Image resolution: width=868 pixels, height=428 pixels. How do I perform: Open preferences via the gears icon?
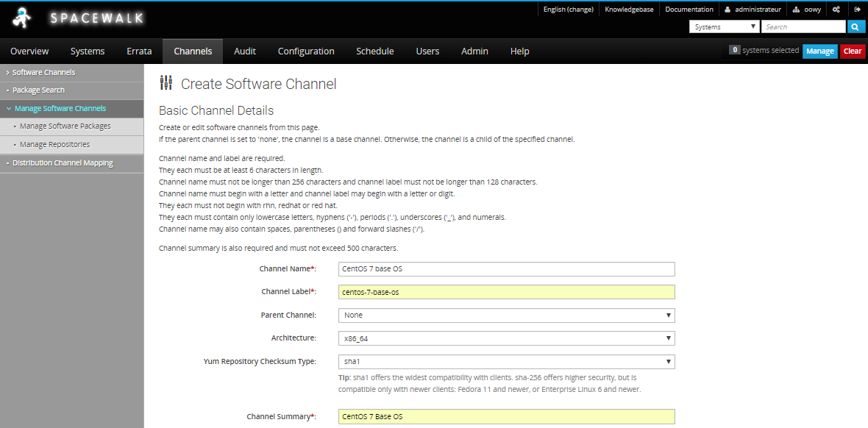pyautogui.click(x=836, y=10)
